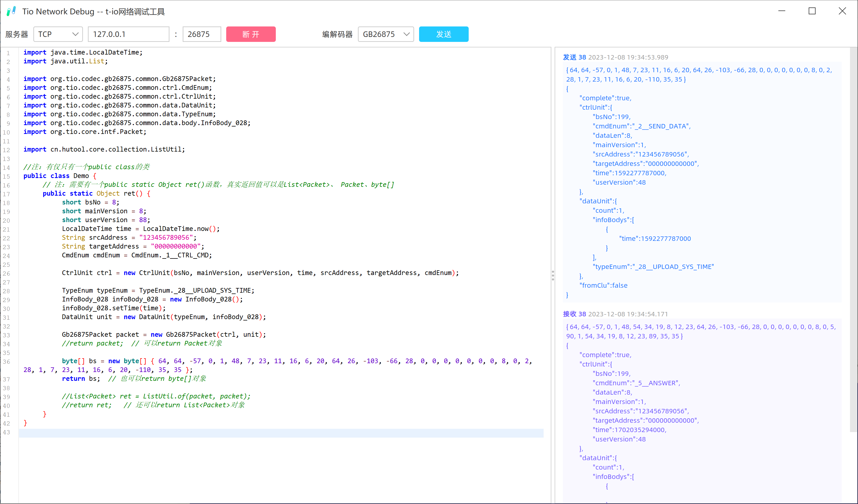Image resolution: width=858 pixels, height=504 pixels.
Task: Click the 'import org.tio.core.intf.Packet;' line
Action: click(x=85, y=132)
